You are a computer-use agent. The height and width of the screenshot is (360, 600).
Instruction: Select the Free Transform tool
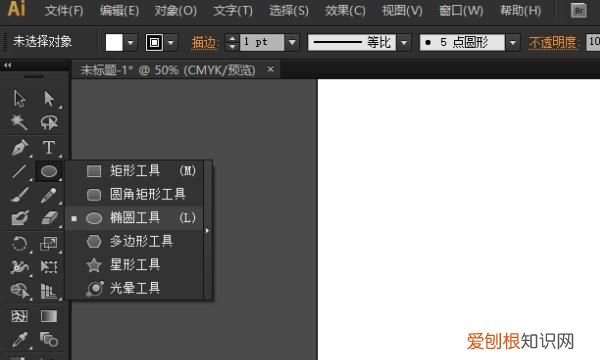49,267
